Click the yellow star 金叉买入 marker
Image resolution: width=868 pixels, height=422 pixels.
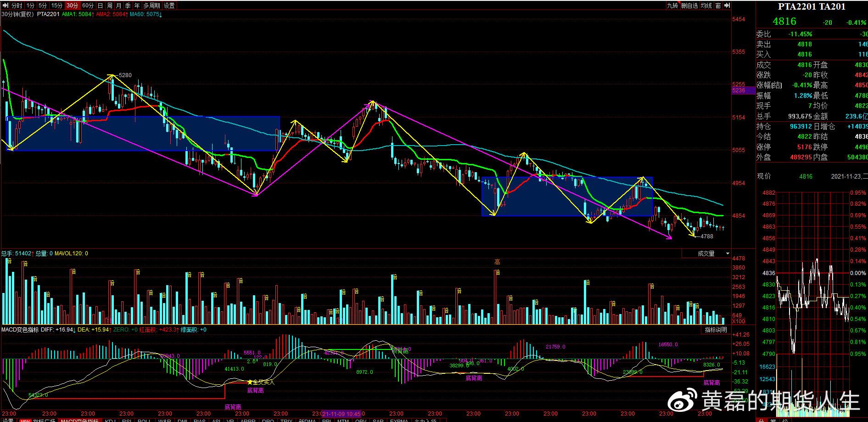[x=250, y=382]
